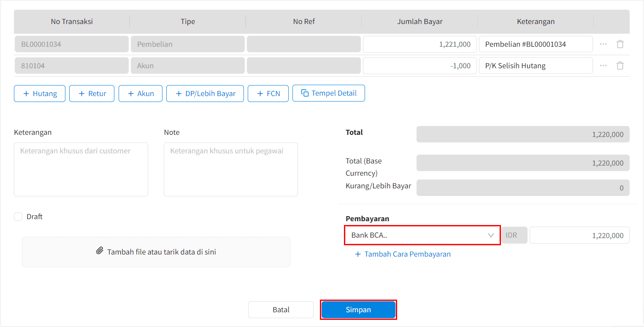Save the payment with Simpan

(x=358, y=310)
